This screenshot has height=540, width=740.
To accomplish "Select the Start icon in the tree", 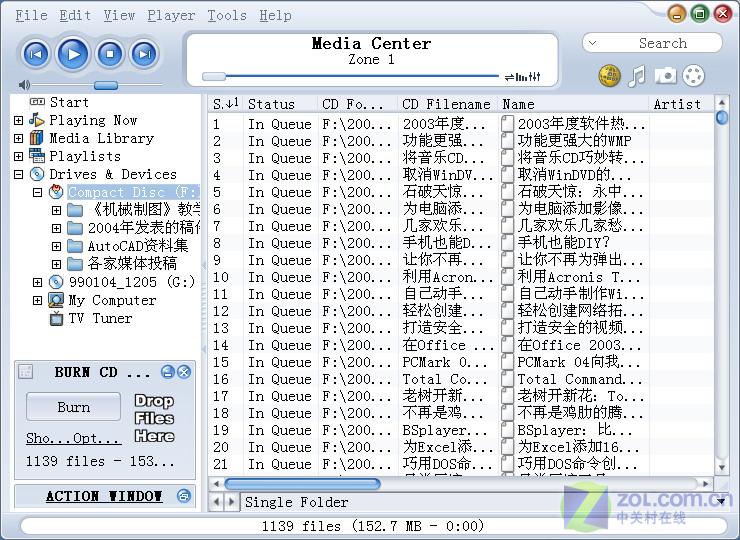I will tap(37, 102).
